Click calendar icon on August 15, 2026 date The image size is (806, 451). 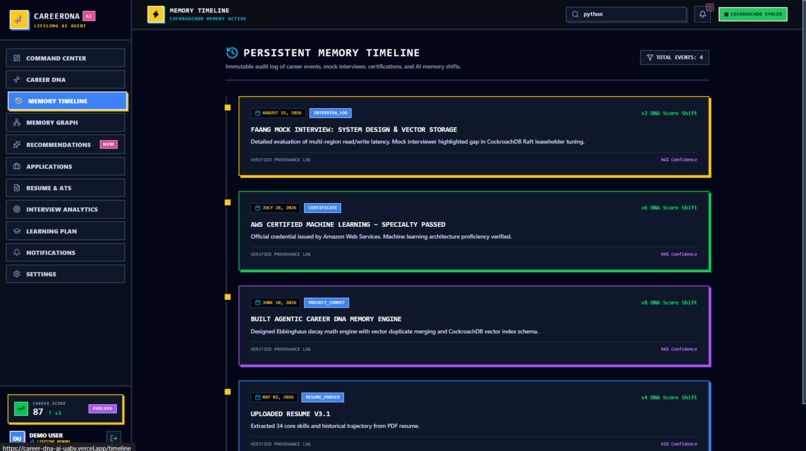(x=258, y=113)
